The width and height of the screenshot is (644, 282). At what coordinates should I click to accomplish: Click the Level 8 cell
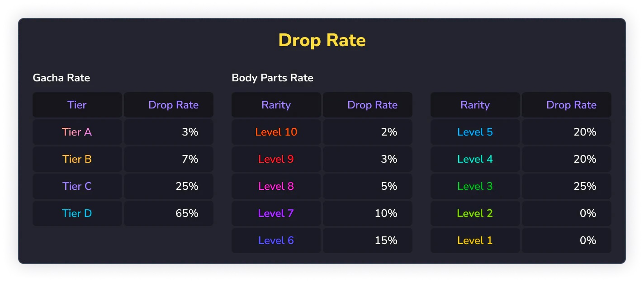(276, 186)
